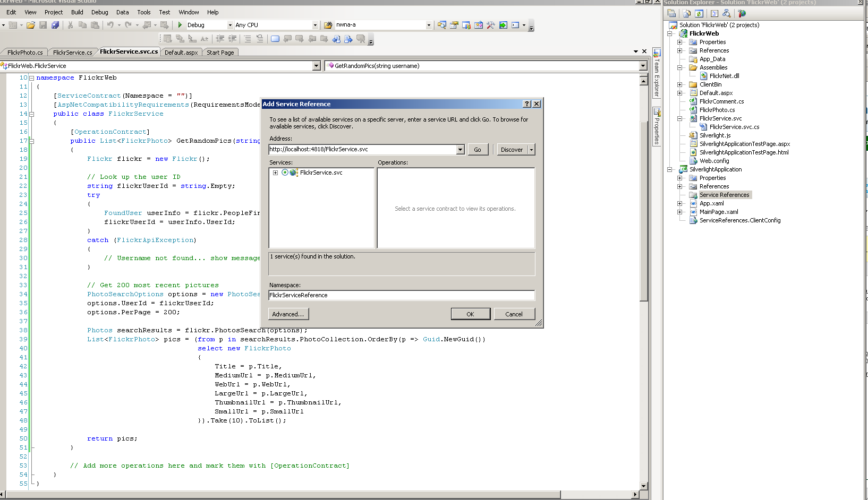Open the nwna-a find combo dropdown
The image size is (868, 500).
pos(429,25)
